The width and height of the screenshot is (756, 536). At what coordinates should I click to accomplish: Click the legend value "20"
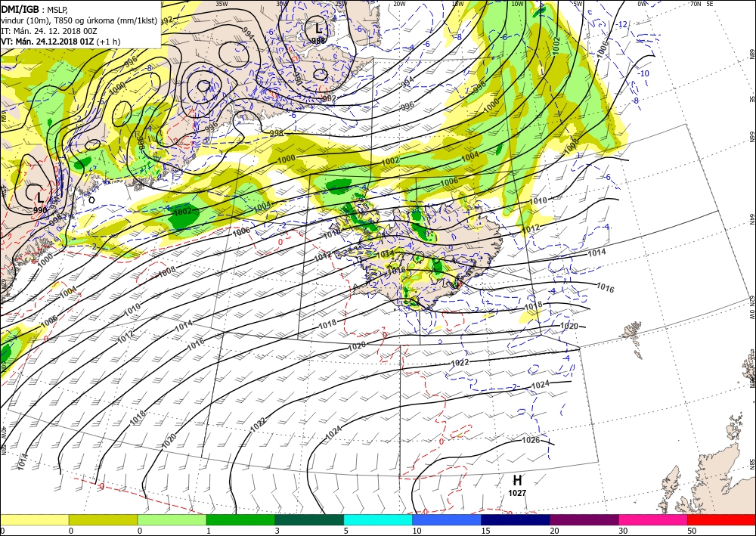tap(554, 531)
